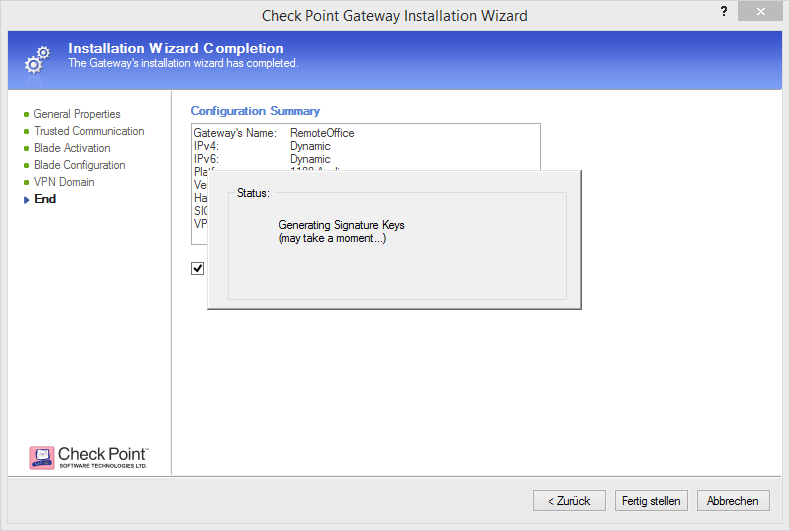Go to the General Properties step
The width and height of the screenshot is (790, 531).
(x=77, y=114)
